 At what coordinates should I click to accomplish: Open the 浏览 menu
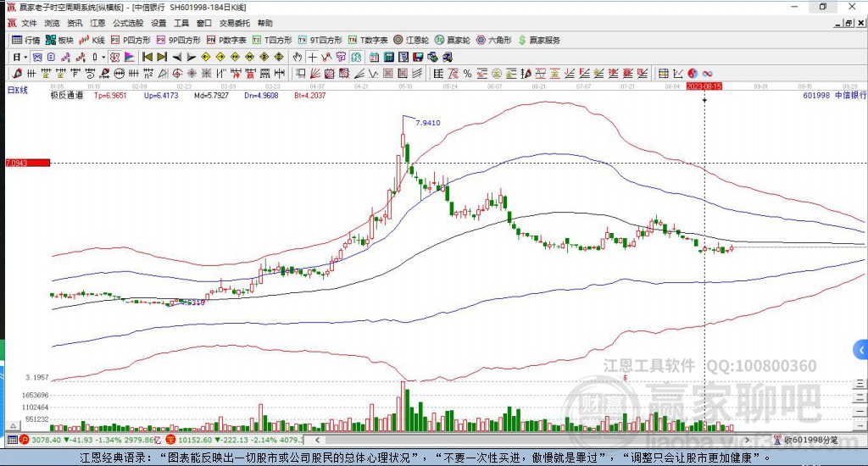pos(52,23)
